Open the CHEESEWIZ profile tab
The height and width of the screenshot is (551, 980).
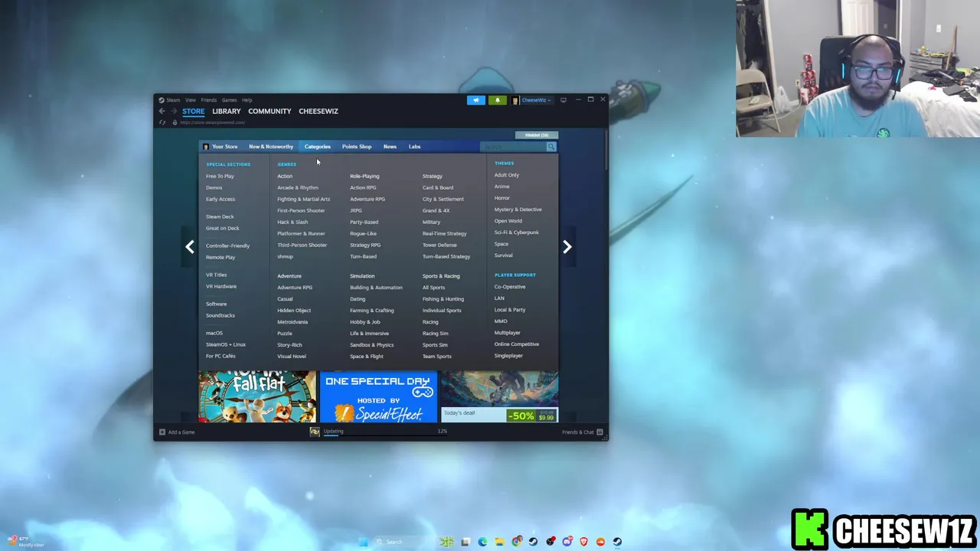point(318,111)
